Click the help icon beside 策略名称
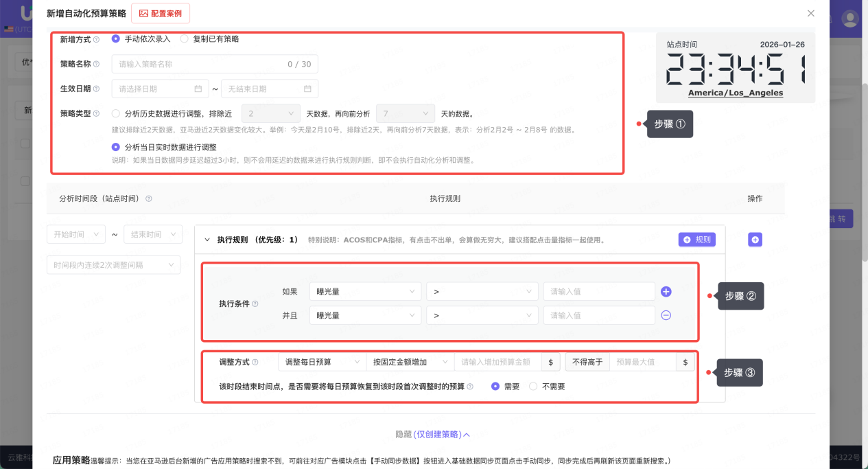The image size is (868, 469). point(97,63)
